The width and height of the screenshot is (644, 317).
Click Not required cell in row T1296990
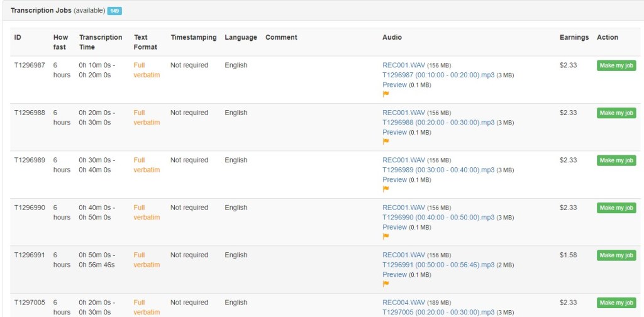tap(189, 208)
